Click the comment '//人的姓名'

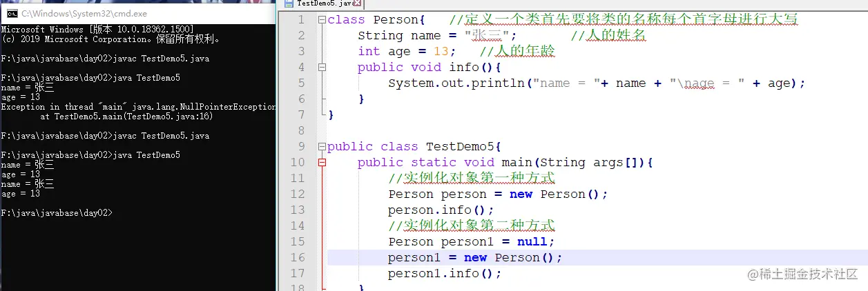pos(609,35)
